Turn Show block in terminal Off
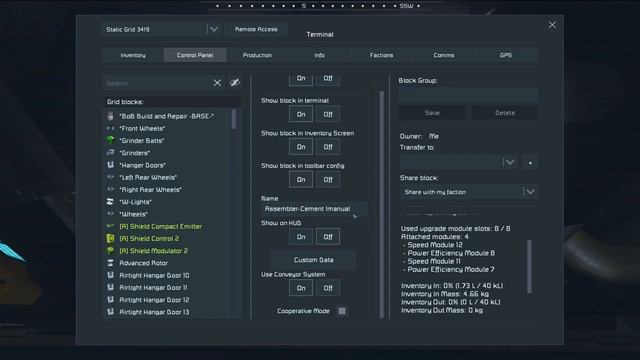The image size is (640, 360). (328, 114)
